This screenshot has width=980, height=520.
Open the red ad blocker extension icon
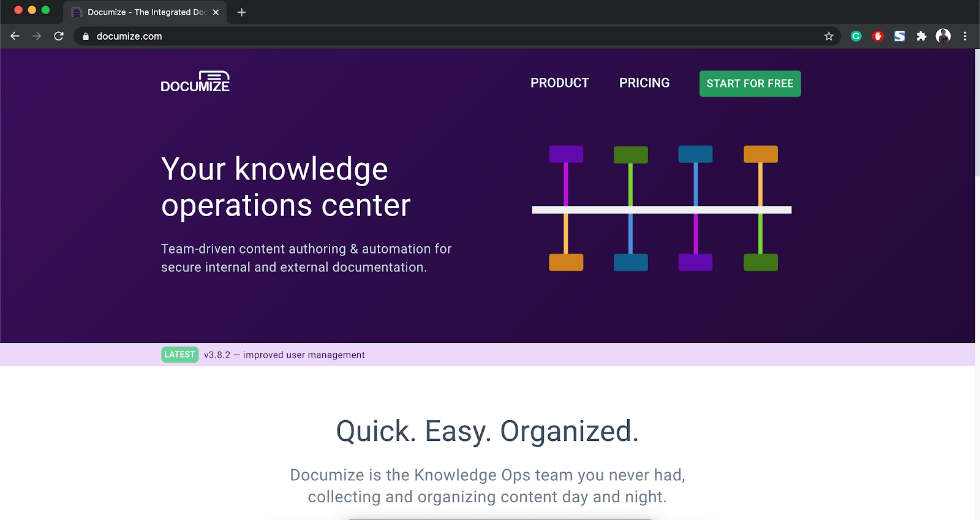[878, 36]
